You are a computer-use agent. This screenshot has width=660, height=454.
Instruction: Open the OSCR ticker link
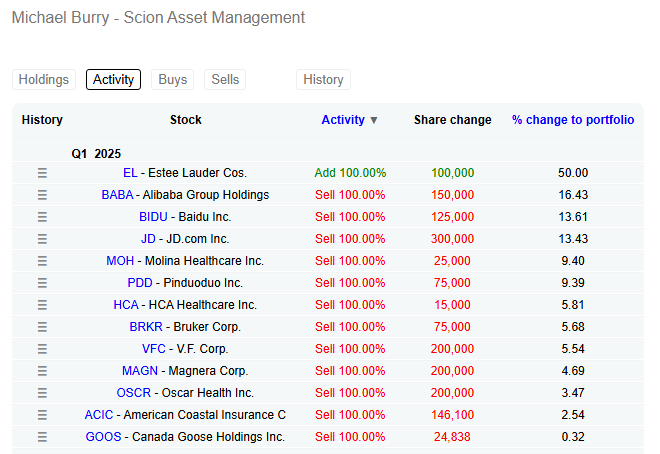pos(133,393)
